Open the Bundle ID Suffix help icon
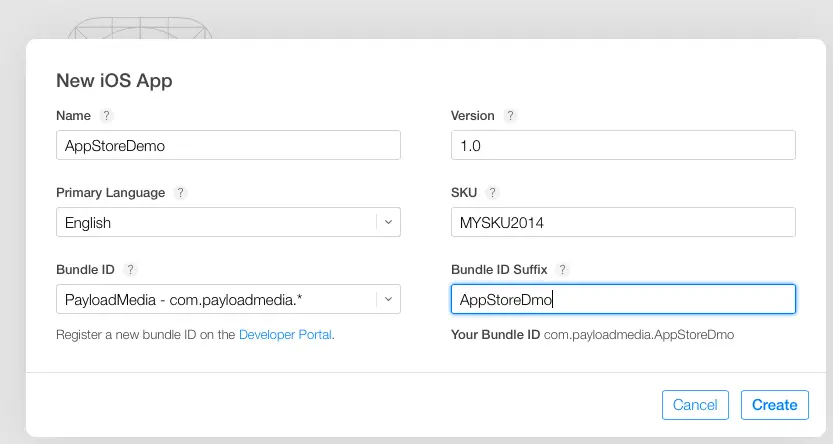This screenshot has height=444, width=833. [x=563, y=270]
